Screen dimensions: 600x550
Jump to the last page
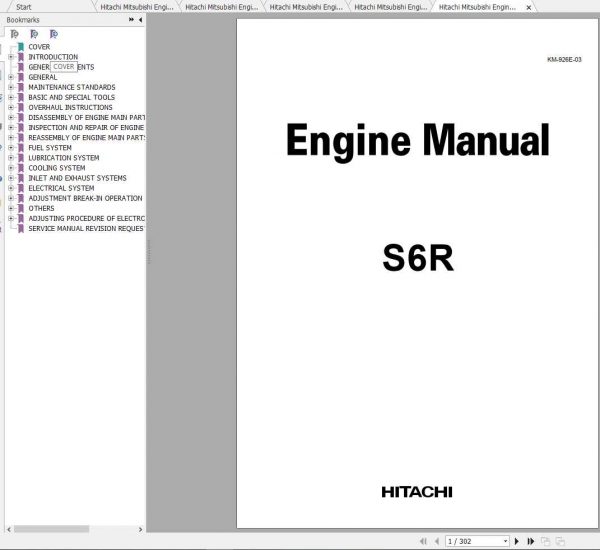(531, 541)
